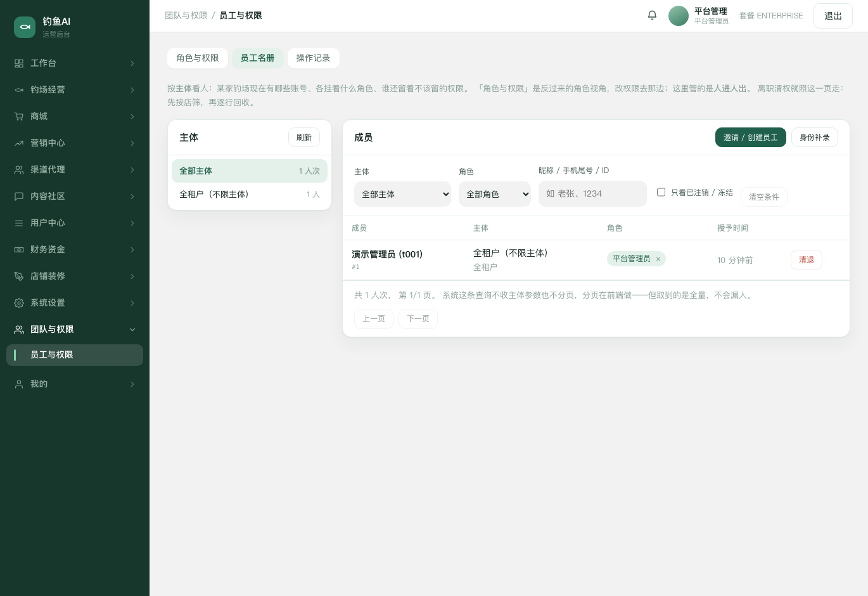Click the 上一页 pagination button
This screenshot has width=868, height=596.
pyautogui.click(x=374, y=319)
